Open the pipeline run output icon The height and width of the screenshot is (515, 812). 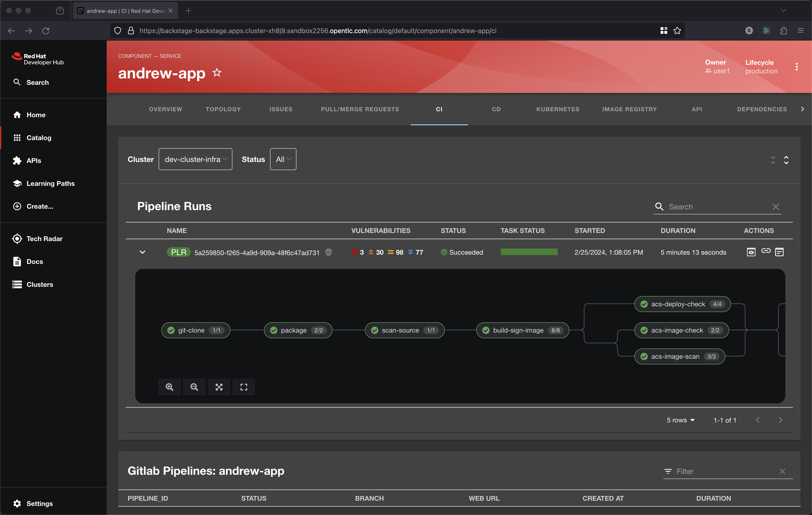(779, 252)
